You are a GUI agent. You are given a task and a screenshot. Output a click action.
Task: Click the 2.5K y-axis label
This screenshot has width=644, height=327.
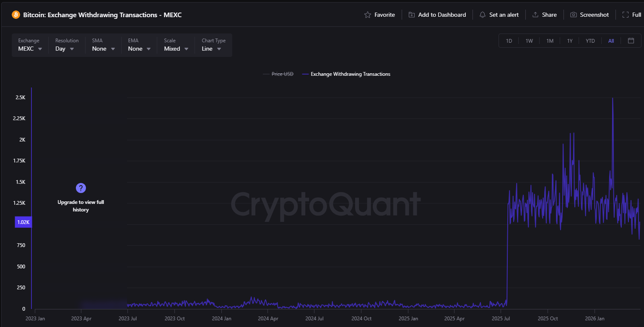point(21,97)
